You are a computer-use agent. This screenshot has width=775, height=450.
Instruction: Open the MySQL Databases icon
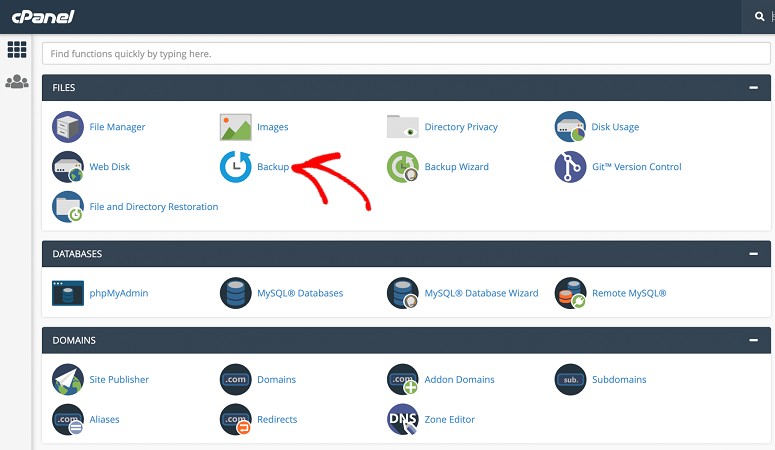235,293
